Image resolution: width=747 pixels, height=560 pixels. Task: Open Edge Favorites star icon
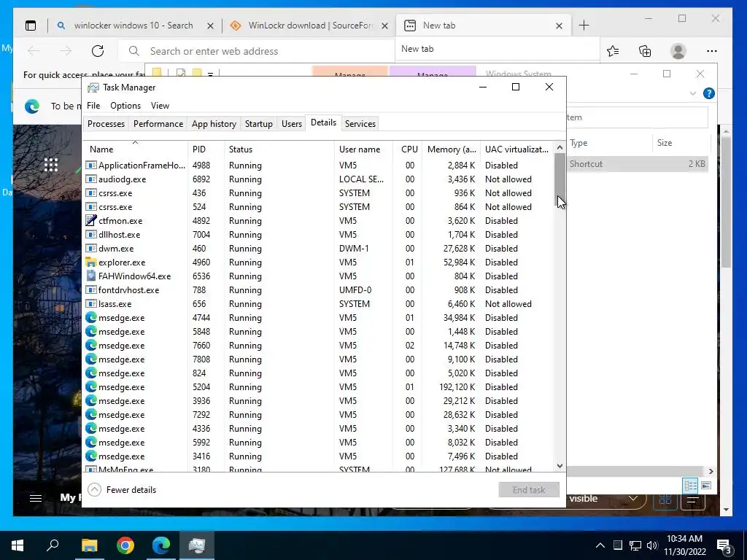[x=613, y=51]
